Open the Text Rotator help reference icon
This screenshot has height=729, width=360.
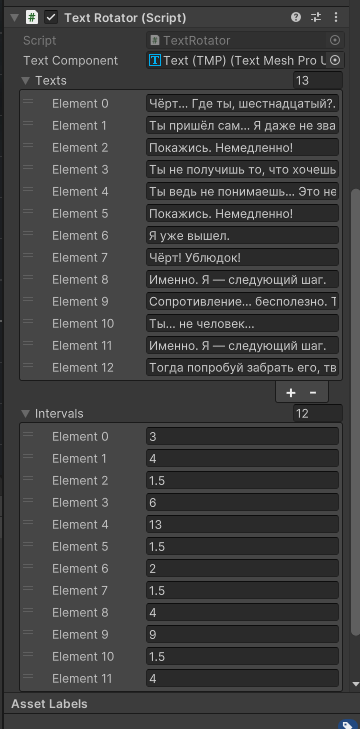pyautogui.click(x=296, y=18)
